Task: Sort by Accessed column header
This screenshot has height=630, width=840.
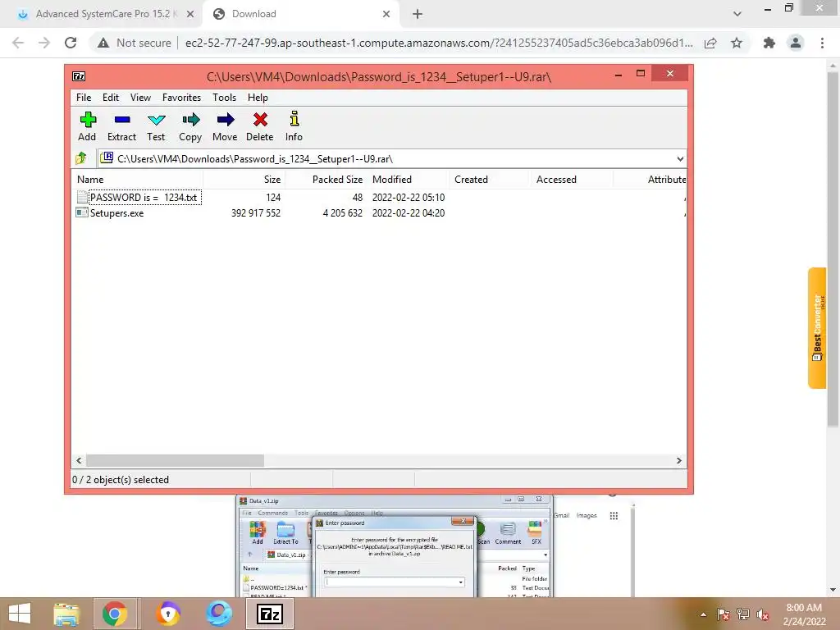Action: pyautogui.click(x=572, y=180)
